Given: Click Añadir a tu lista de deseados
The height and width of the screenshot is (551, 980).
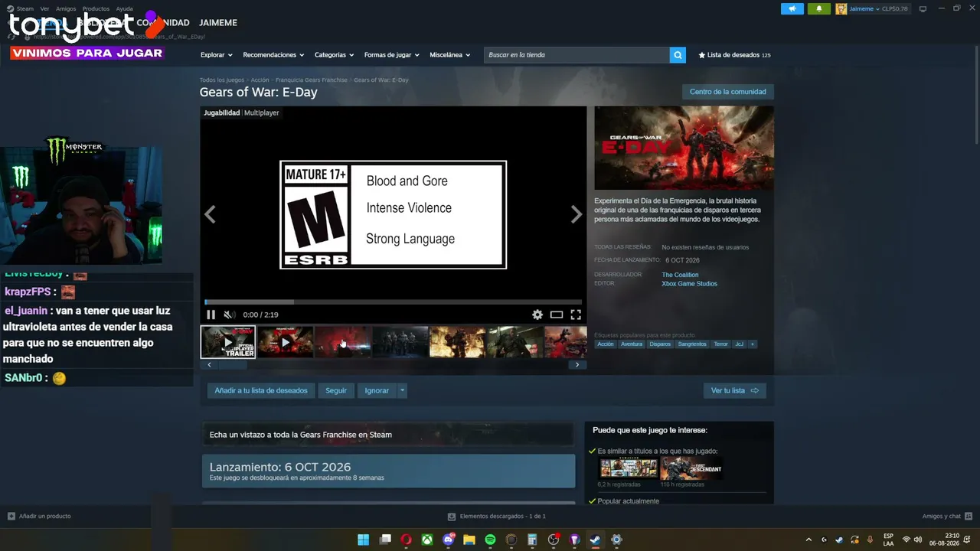Looking at the screenshot, I should tap(261, 390).
